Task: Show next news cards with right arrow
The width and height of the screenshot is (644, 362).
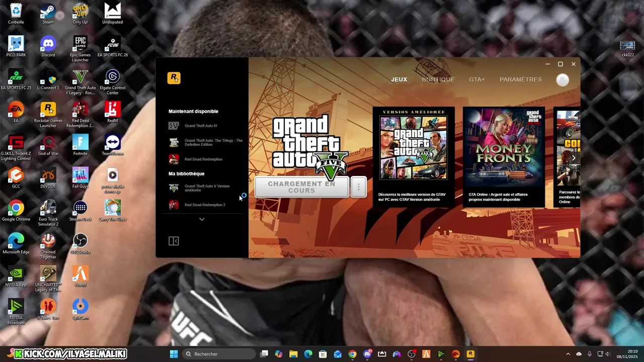Action: [574, 158]
